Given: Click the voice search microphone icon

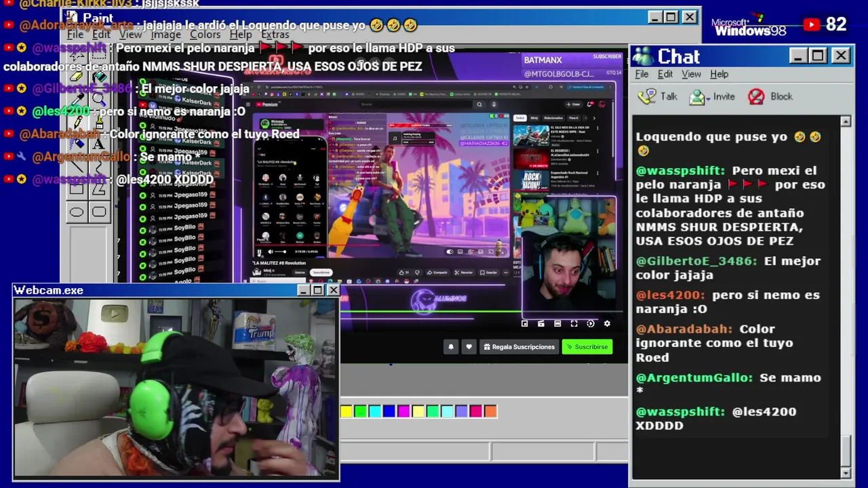Looking at the screenshot, I should point(494,104).
